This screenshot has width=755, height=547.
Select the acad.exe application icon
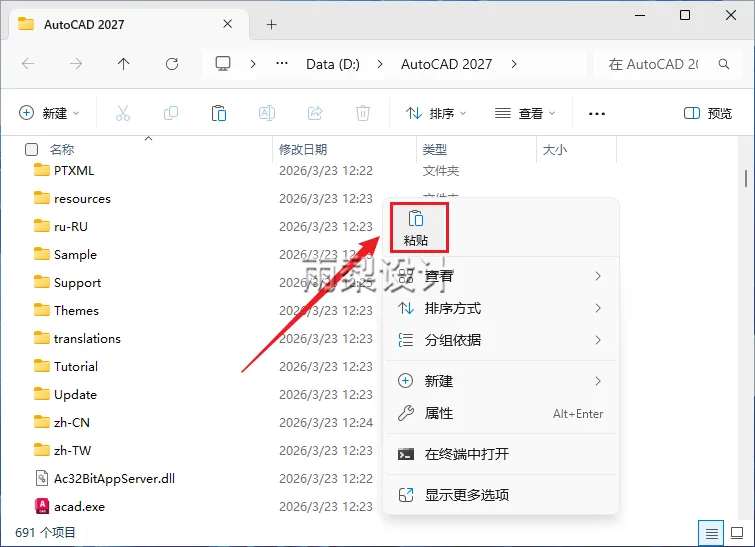click(42, 506)
